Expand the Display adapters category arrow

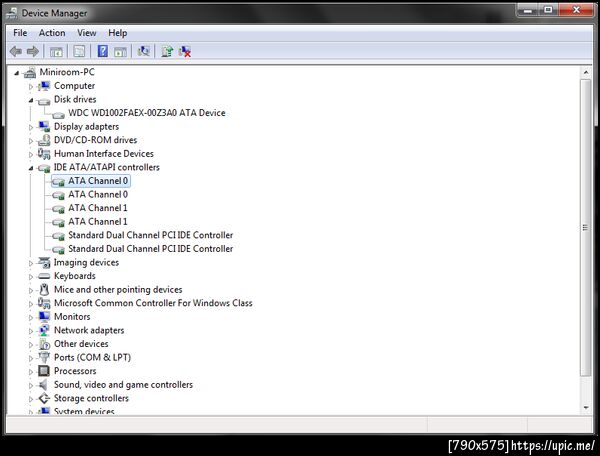(x=31, y=127)
